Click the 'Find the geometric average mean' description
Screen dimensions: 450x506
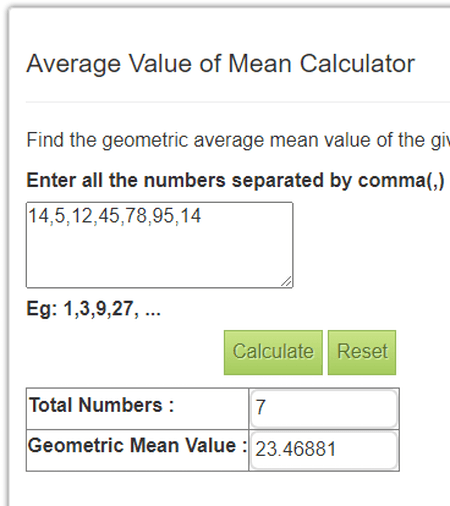click(238, 140)
